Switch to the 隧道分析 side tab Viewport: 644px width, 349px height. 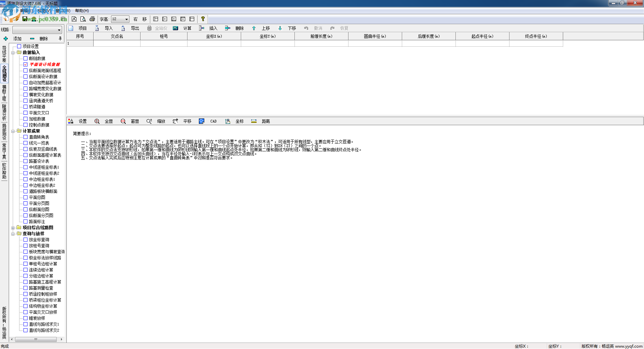tap(4, 112)
